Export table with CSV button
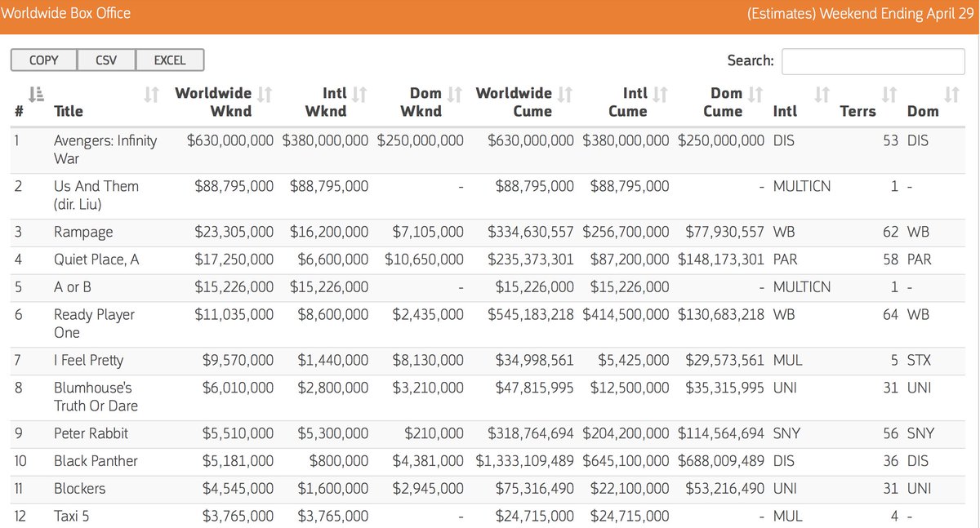The height and width of the screenshot is (528, 980). pyautogui.click(x=106, y=60)
